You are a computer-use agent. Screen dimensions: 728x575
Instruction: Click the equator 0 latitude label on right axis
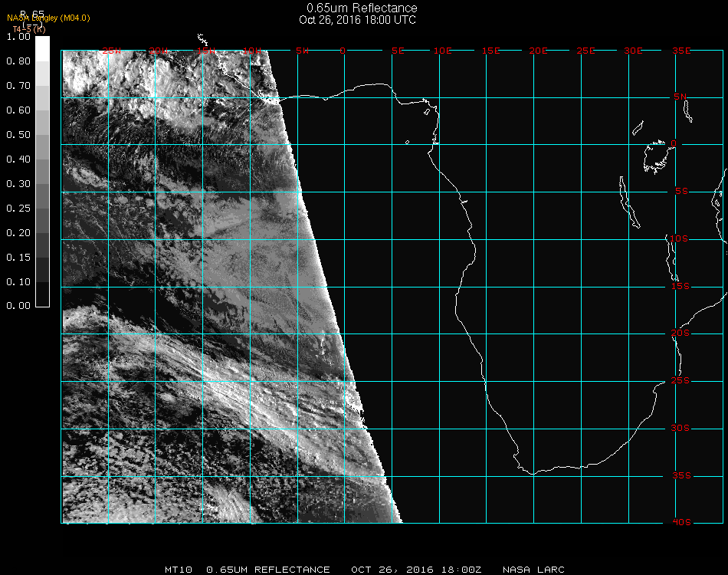pyautogui.click(x=674, y=143)
